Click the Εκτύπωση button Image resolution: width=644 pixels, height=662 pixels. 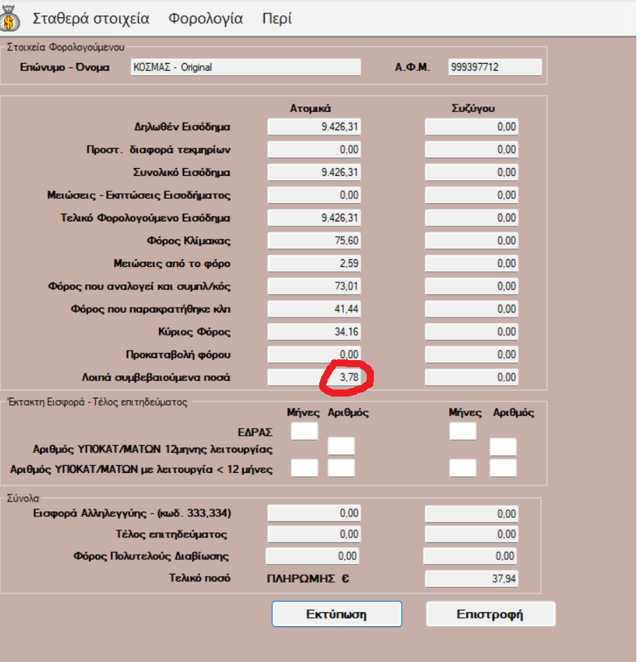point(337,614)
